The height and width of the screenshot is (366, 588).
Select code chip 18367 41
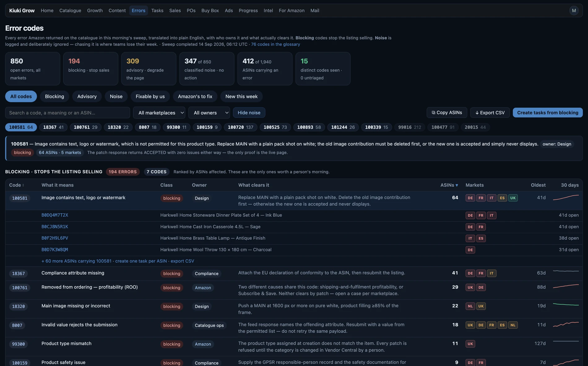click(x=53, y=127)
